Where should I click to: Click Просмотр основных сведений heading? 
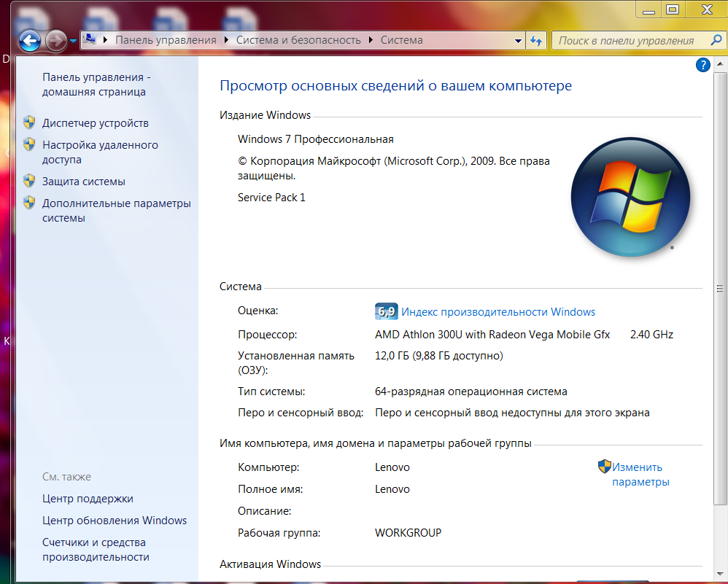click(x=395, y=86)
